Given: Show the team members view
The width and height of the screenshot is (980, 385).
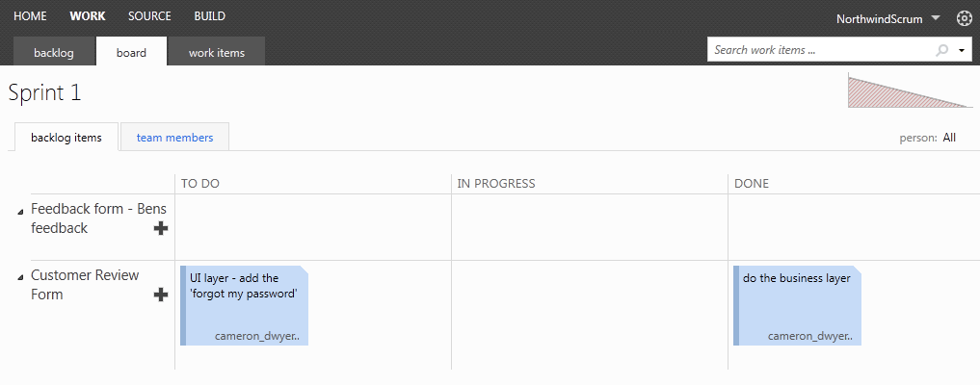Looking at the screenshot, I should (174, 138).
